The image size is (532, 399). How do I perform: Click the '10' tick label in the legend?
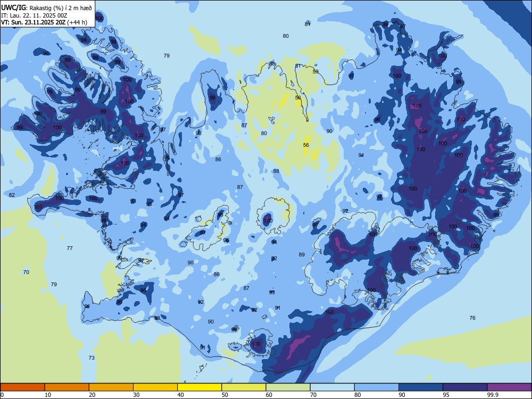[x=48, y=395]
